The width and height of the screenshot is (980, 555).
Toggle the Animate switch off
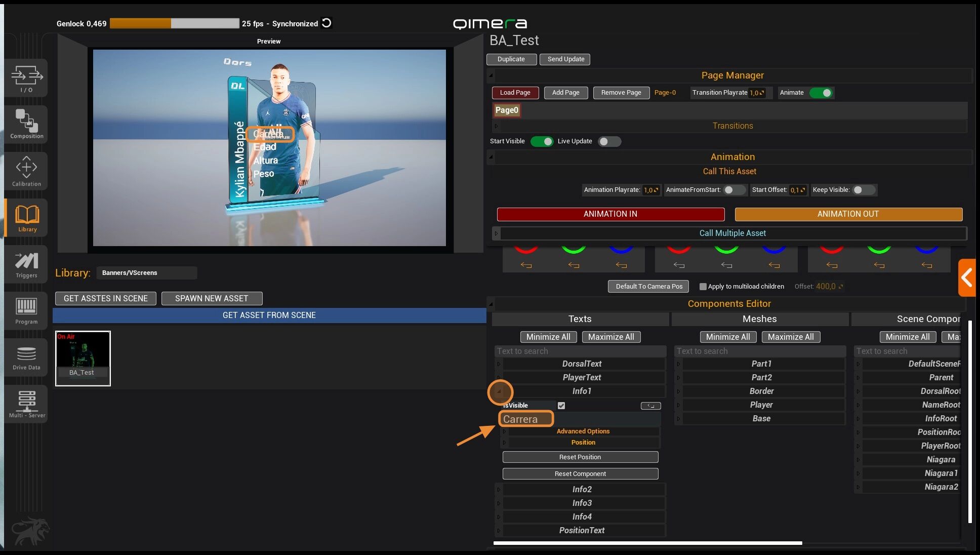(x=821, y=93)
